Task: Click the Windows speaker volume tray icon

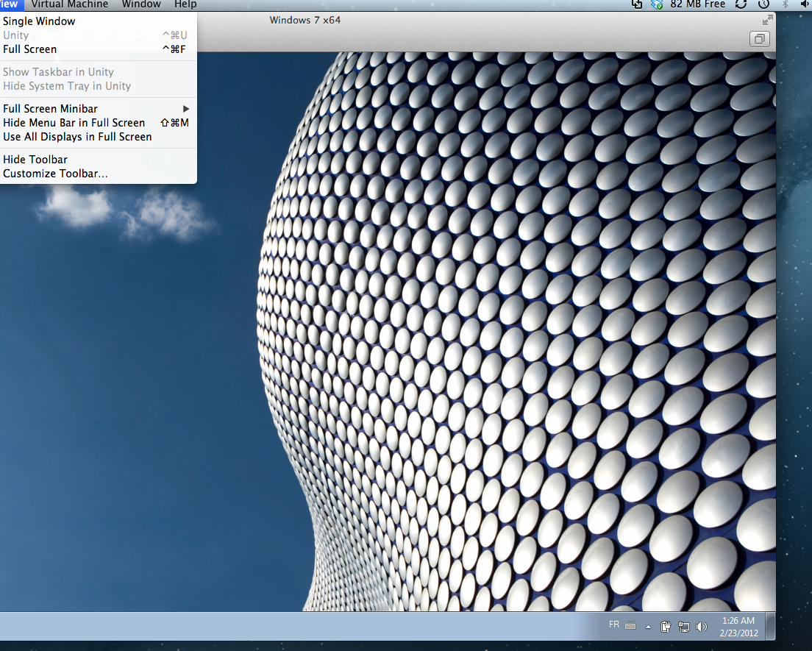Action: tap(701, 627)
